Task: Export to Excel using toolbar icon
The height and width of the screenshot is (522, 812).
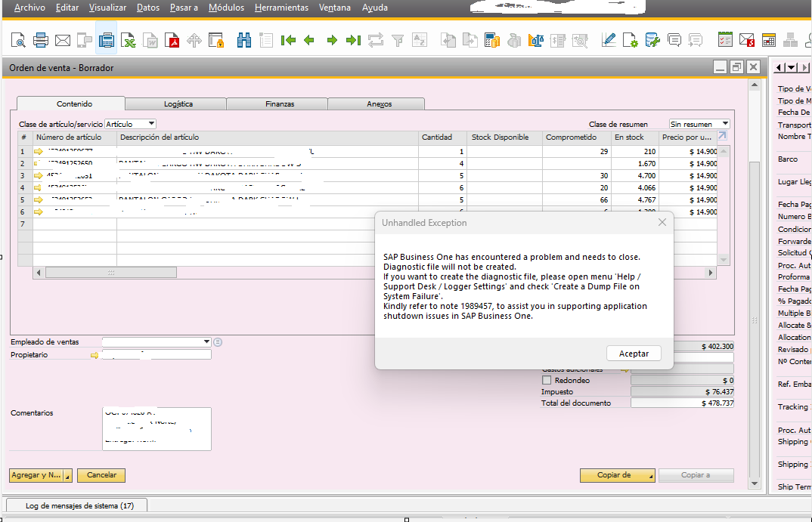Action: pyautogui.click(x=129, y=40)
